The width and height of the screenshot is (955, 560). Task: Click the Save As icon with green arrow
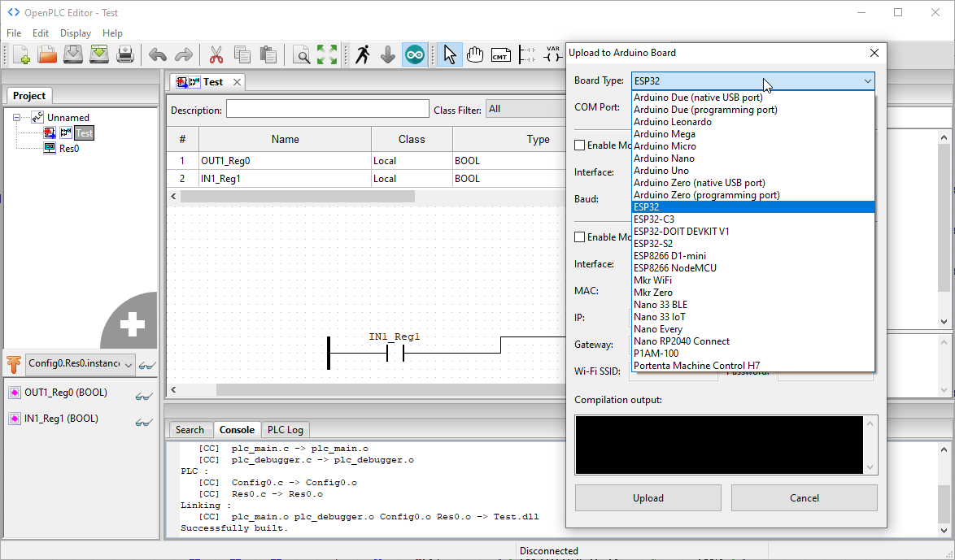(x=99, y=55)
